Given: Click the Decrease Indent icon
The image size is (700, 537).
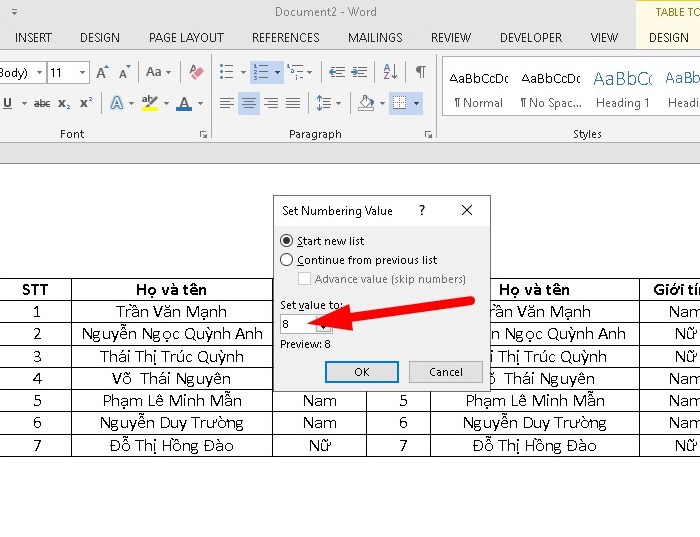Looking at the screenshot, I should click(x=337, y=72).
